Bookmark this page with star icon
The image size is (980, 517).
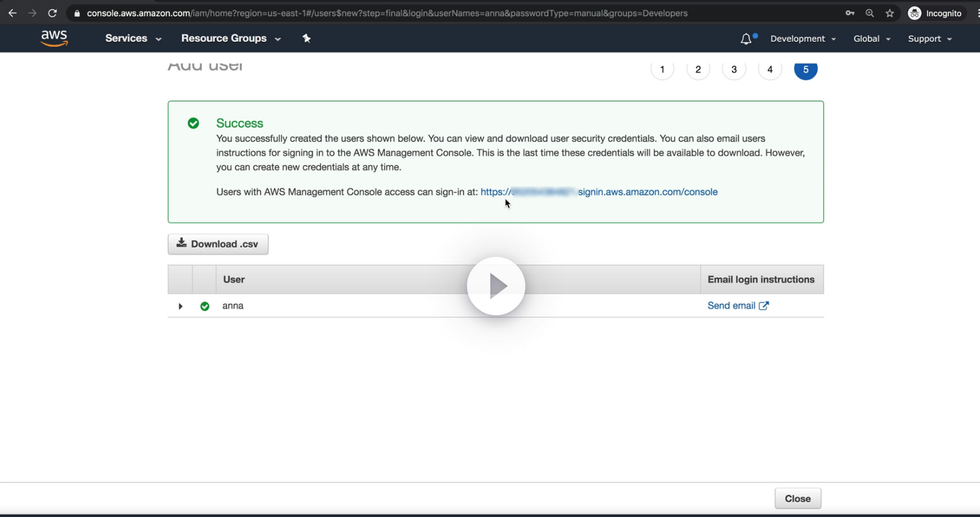pos(889,13)
